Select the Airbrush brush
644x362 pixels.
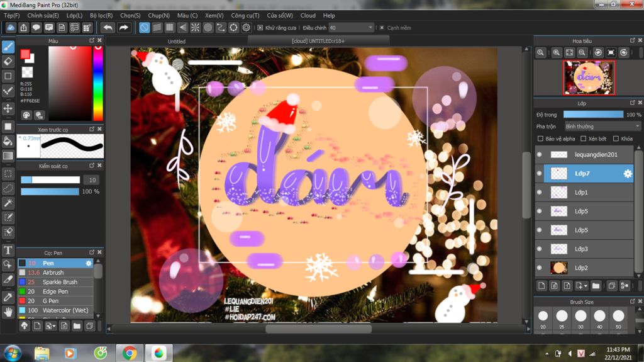click(55, 273)
